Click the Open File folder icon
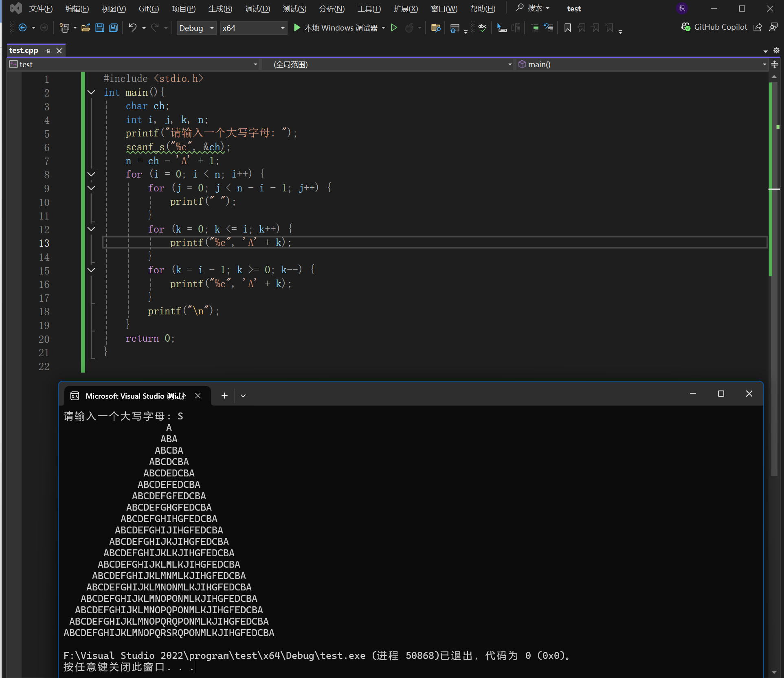The image size is (784, 678). coord(86,28)
